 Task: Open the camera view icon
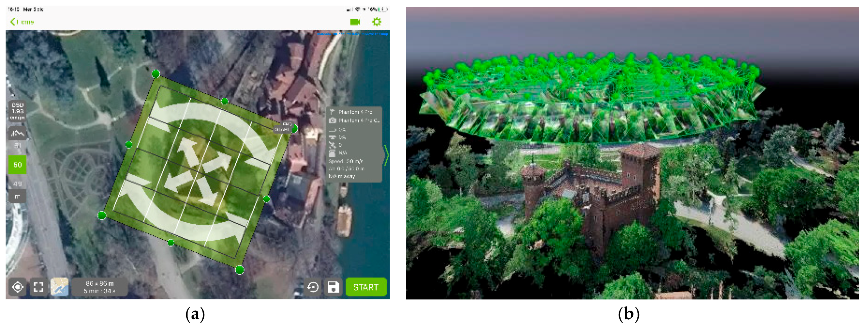(x=355, y=22)
